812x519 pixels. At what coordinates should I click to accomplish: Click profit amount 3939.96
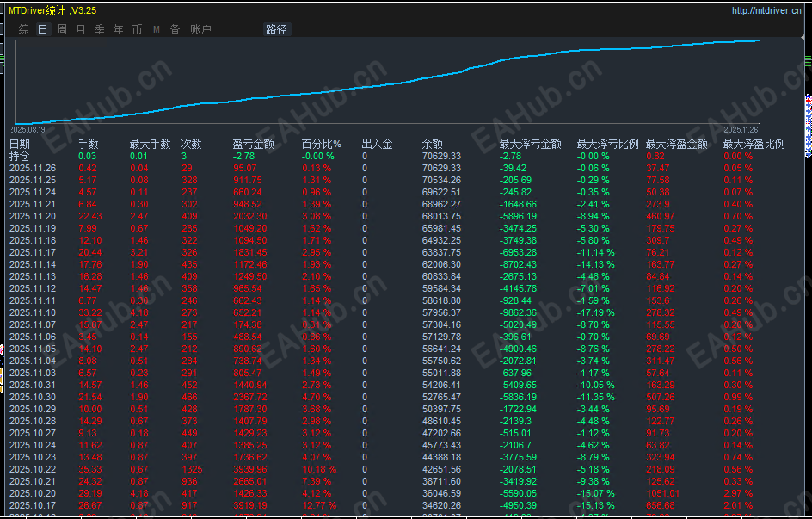[x=250, y=469]
